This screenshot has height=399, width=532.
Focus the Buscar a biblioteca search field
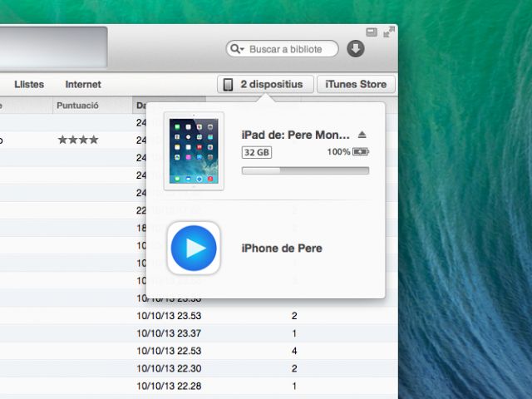coord(283,49)
